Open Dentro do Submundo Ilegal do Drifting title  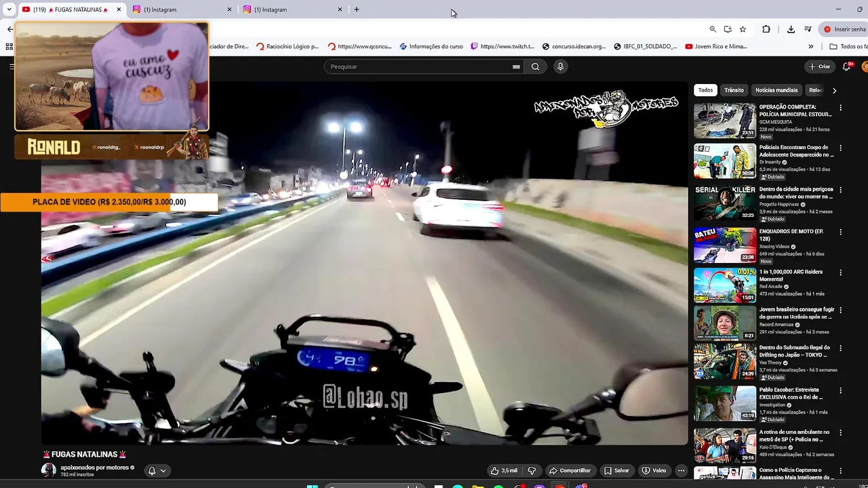click(x=796, y=351)
